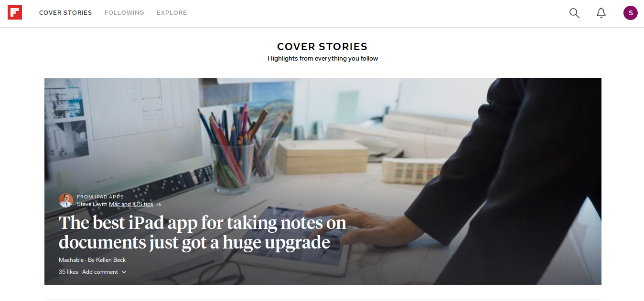Click the Mashable source name
This screenshot has width=644, height=301.
pyautogui.click(x=71, y=260)
